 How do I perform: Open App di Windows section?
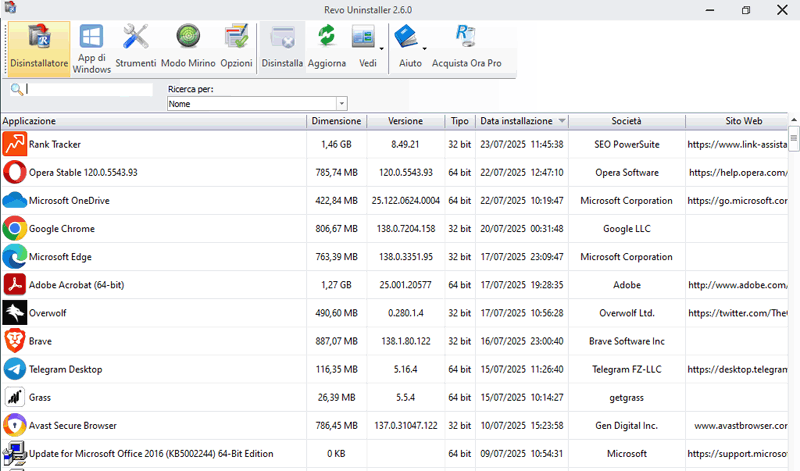91,47
